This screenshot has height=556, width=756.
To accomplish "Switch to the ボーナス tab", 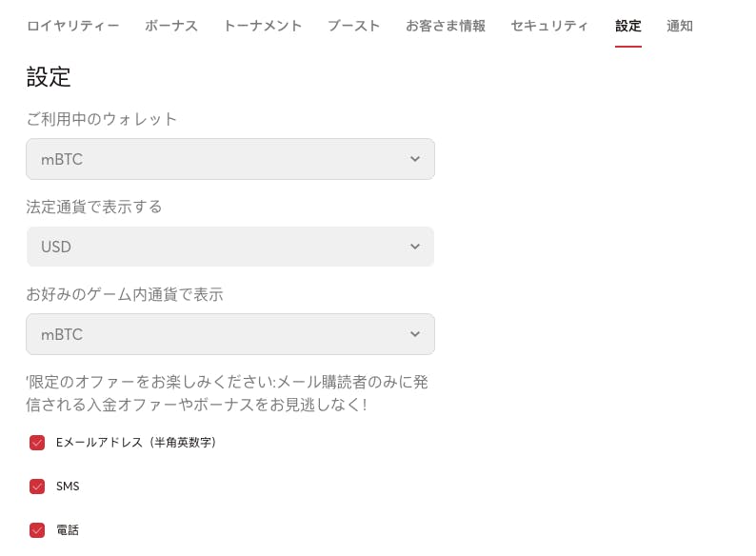I will [171, 26].
